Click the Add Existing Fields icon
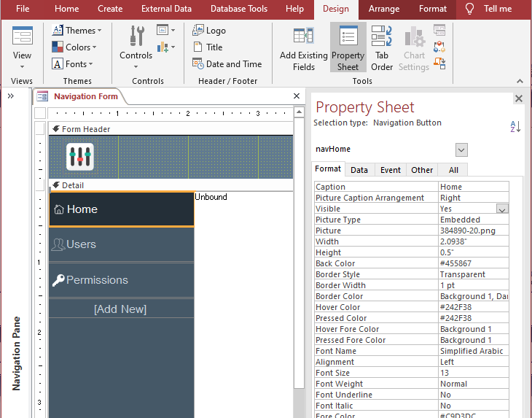The height and width of the screenshot is (418, 532). click(x=303, y=37)
